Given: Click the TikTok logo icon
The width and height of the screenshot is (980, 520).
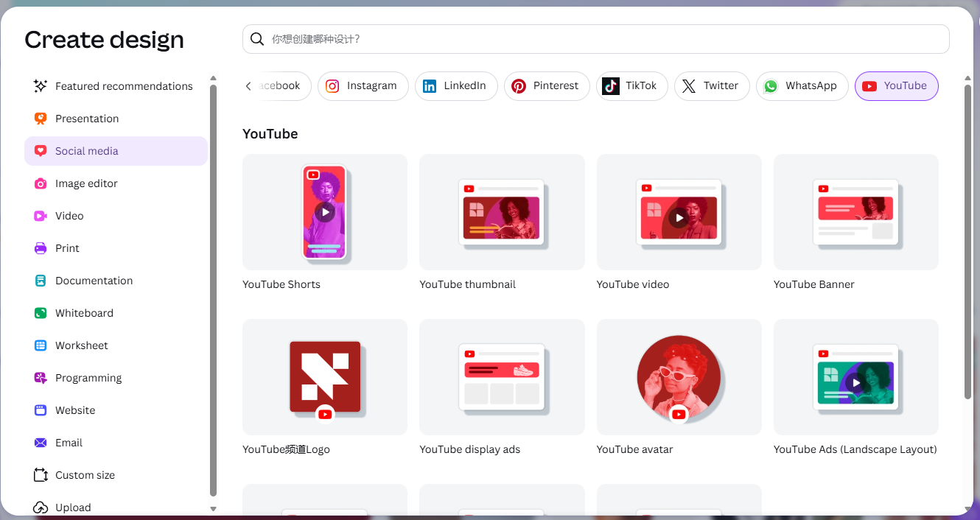Looking at the screenshot, I should click(x=611, y=86).
